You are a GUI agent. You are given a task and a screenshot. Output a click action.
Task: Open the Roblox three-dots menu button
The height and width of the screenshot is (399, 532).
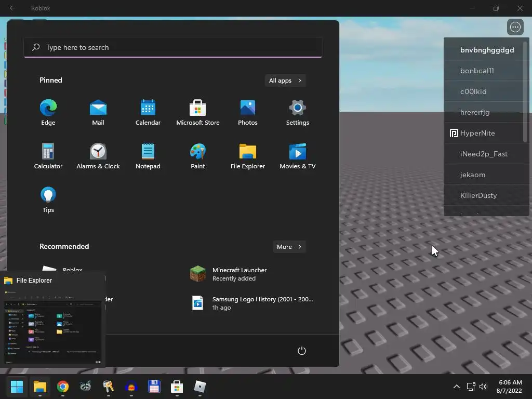tap(515, 27)
